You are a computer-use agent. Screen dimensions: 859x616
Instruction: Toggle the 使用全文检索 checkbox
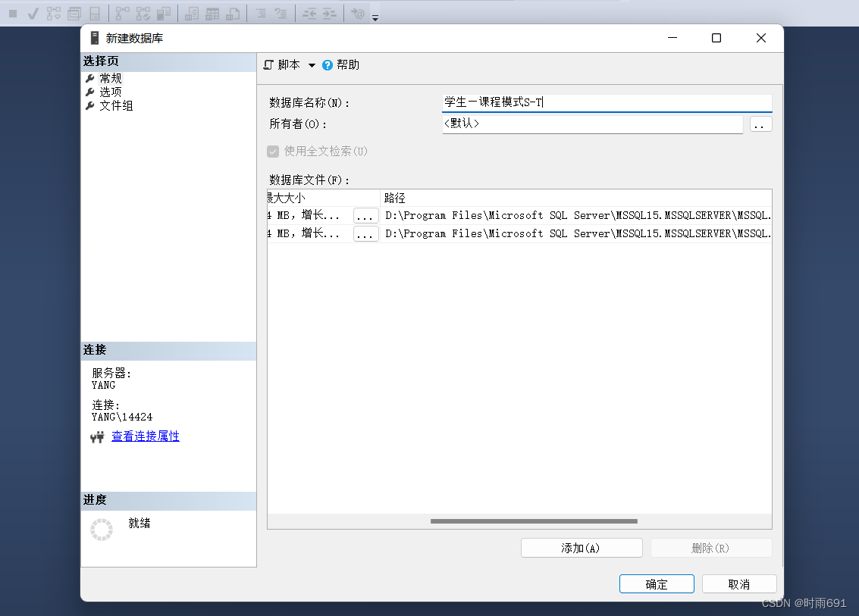273,151
